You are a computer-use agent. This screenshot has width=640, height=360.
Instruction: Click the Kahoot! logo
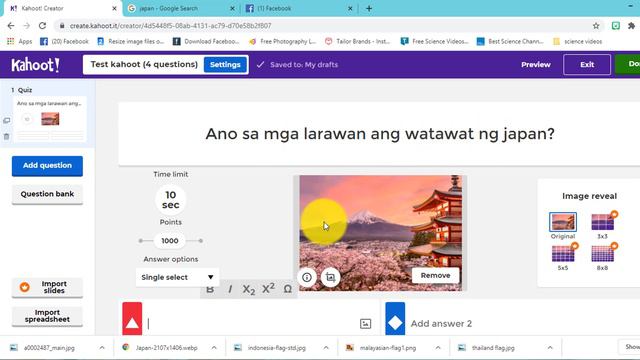point(36,64)
